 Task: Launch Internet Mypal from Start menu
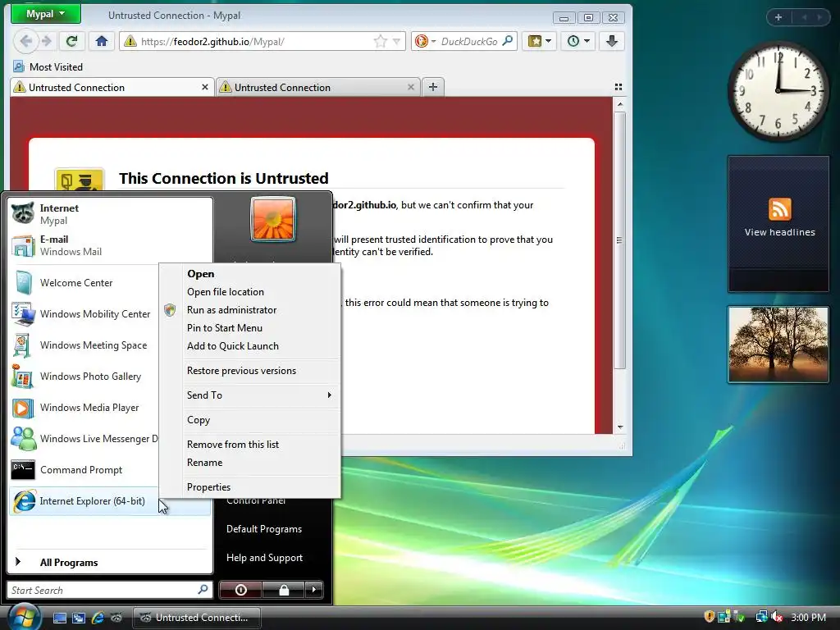110,214
